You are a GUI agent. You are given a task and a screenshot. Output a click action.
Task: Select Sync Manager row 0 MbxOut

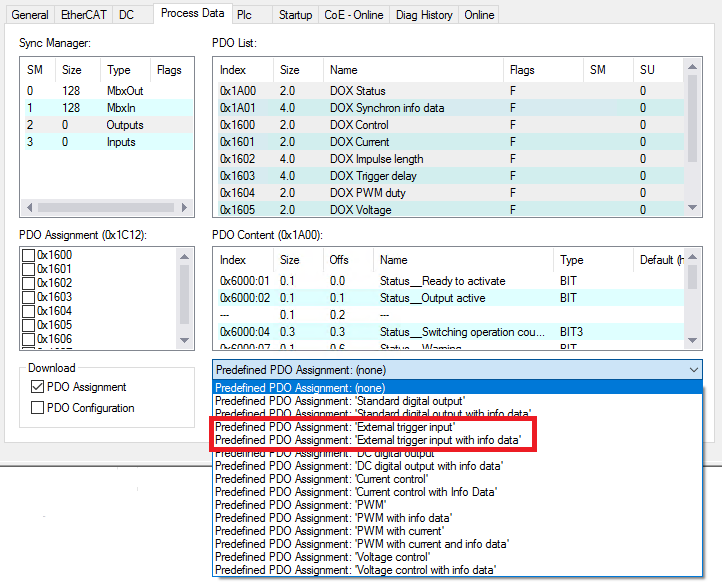tap(107, 91)
